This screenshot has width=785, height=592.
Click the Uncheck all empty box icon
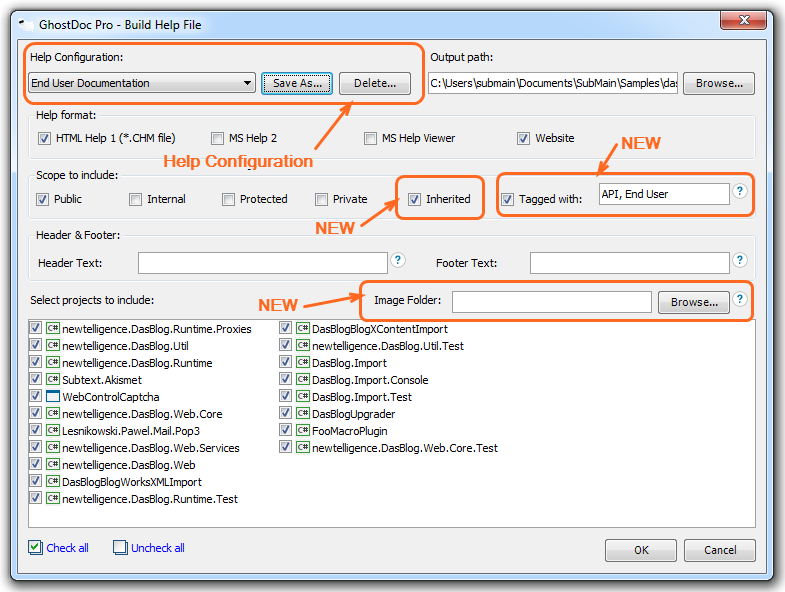click(x=120, y=548)
